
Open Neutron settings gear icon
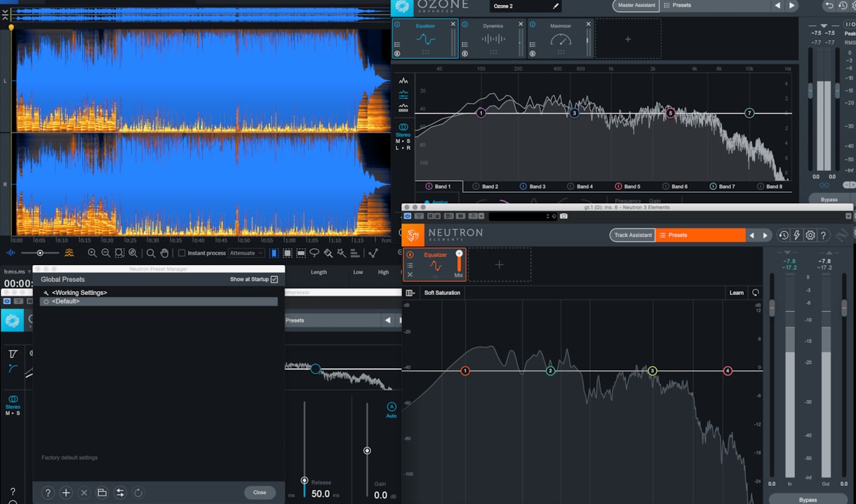pos(810,236)
